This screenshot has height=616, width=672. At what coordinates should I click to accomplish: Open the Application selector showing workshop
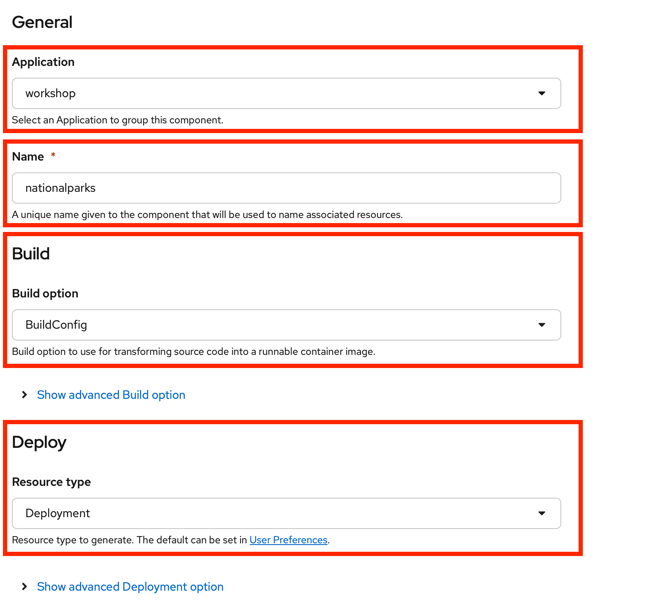[287, 93]
